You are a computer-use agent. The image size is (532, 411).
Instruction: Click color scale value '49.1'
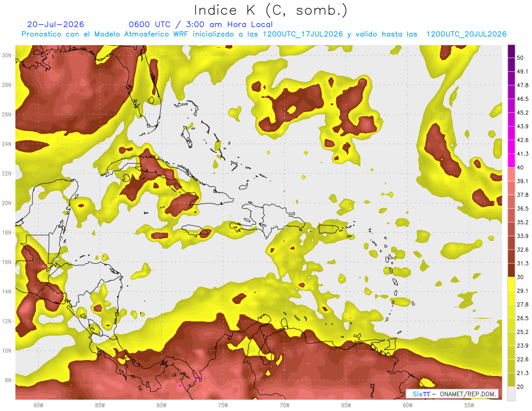coord(522,71)
